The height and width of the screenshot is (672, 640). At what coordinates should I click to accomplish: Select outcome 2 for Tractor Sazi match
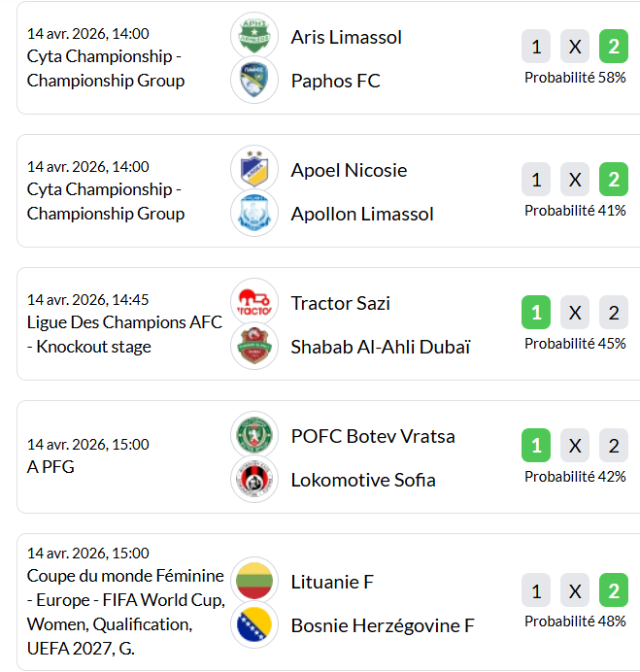click(614, 313)
